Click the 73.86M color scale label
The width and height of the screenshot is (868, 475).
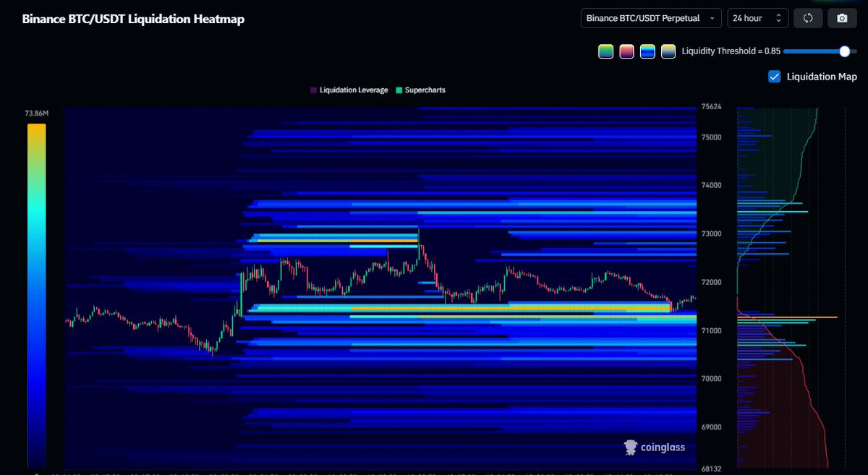click(36, 114)
